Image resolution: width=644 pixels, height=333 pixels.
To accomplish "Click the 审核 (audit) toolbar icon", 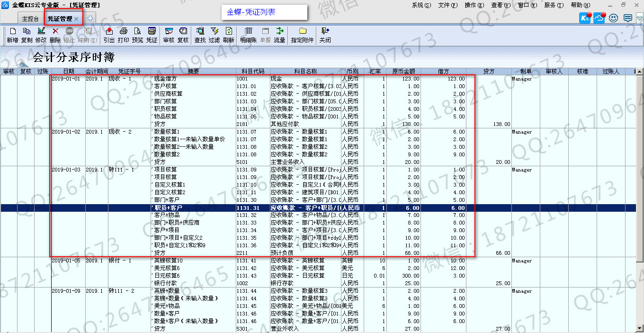I will pyautogui.click(x=169, y=31).
